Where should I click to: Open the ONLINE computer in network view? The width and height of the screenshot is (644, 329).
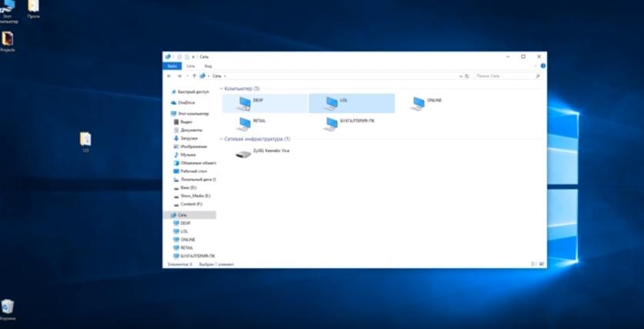[418, 103]
